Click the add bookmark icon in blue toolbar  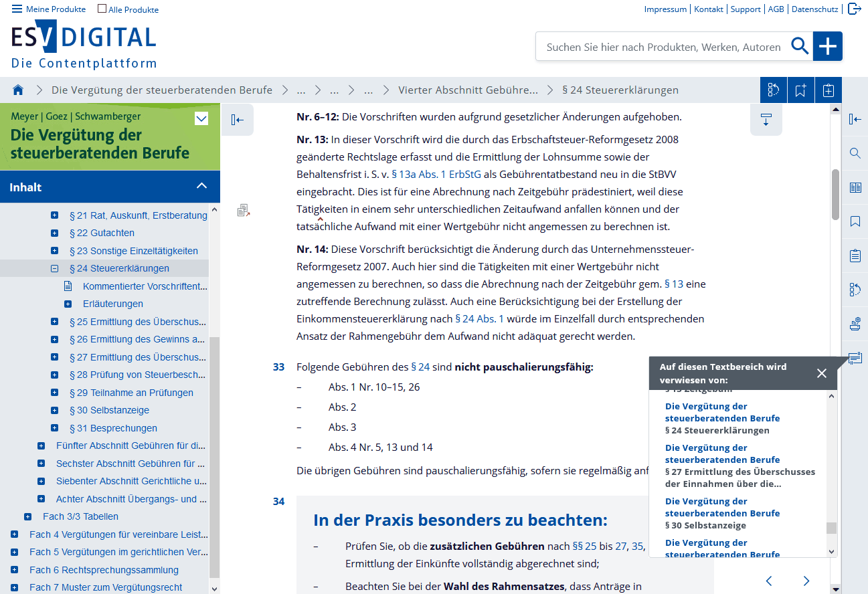click(800, 90)
